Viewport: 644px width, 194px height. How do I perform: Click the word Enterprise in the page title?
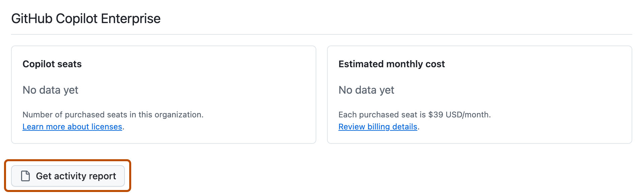tap(131, 18)
